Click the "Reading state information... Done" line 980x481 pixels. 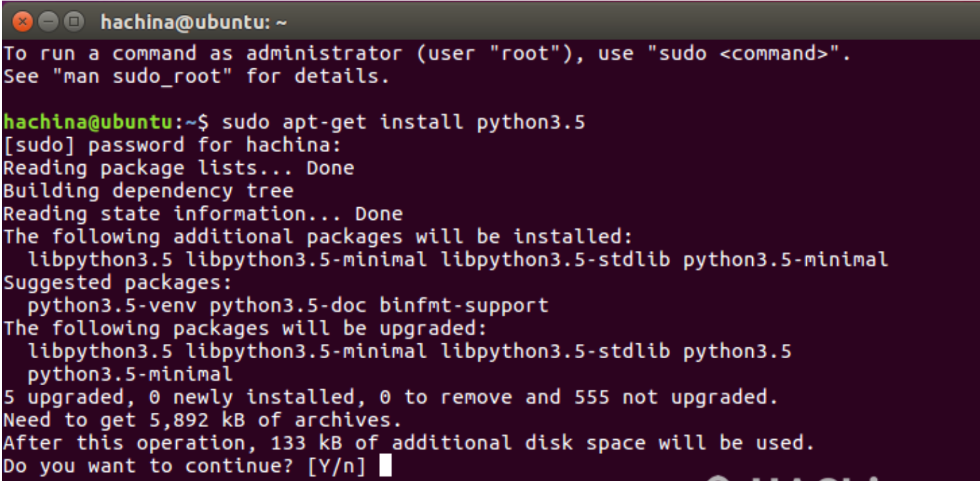pos(203,214)
